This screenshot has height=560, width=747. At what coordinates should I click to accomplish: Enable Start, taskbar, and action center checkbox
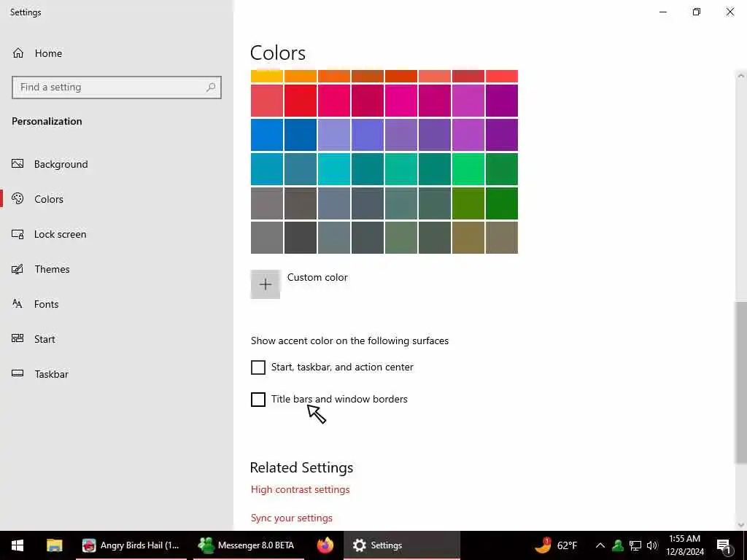[x=258, y=367]
